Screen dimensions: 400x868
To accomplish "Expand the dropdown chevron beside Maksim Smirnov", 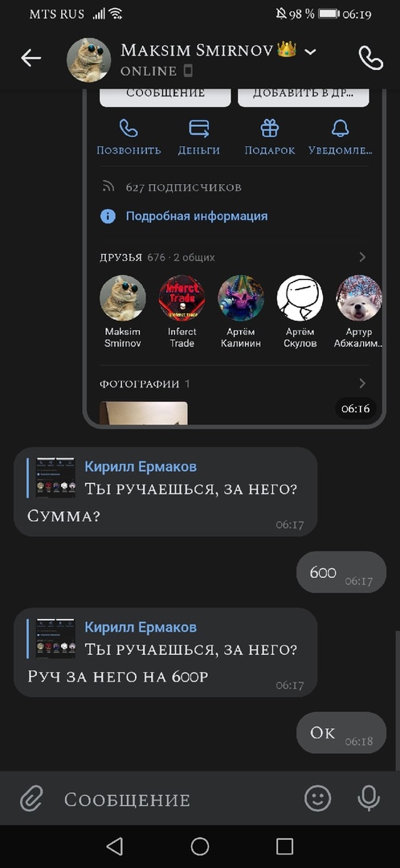I will tap(311, 52).
